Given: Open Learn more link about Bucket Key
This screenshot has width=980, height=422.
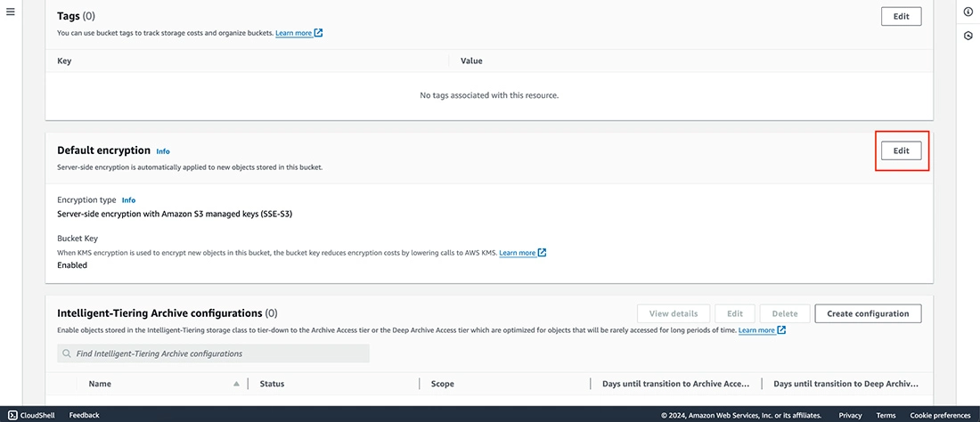Looking at the screenshot, I should point(518,253).
